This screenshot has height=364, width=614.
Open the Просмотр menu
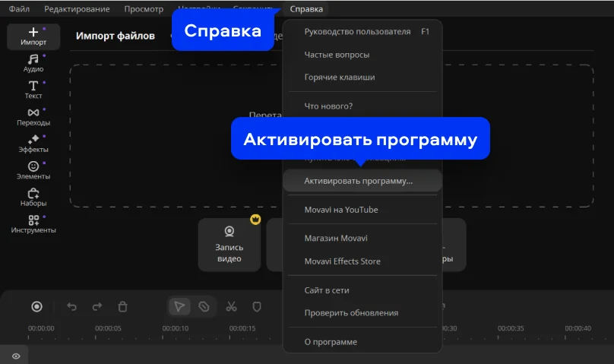coord(144,8)
